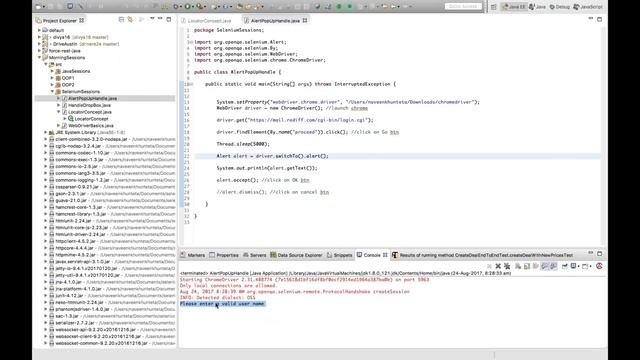This screenshot has height=360, width=640.
Task: Toggle main method fold on line 10
Action: pyautogui.click(x=191, y=84)
